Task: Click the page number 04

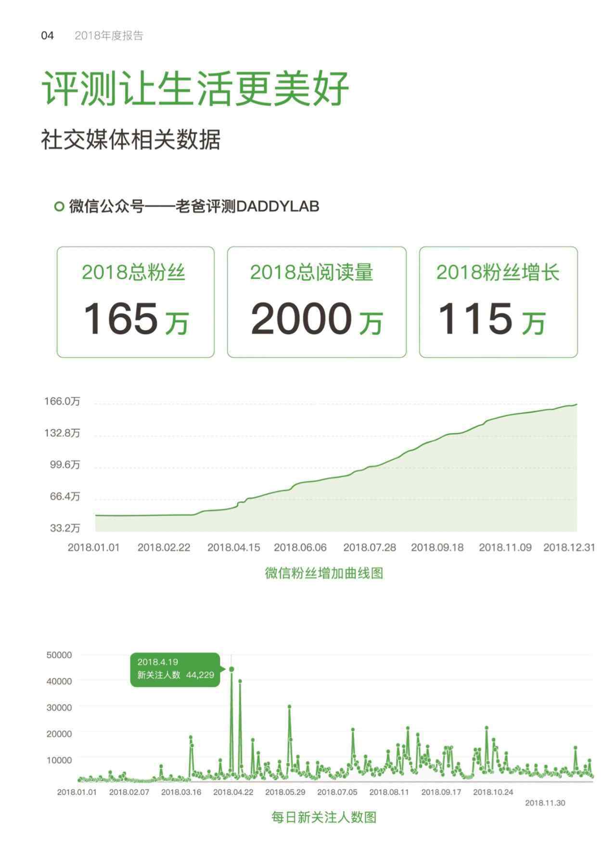Action: pyautogui.click(x=47, y=36)
